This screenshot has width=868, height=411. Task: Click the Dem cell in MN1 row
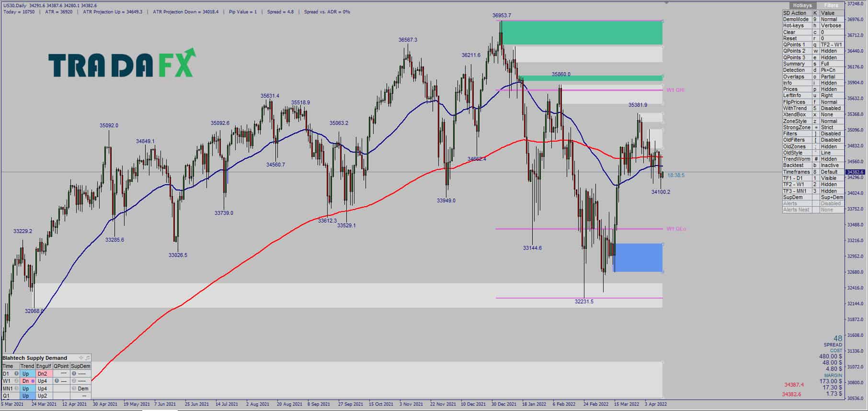click(x=83, y=389)
